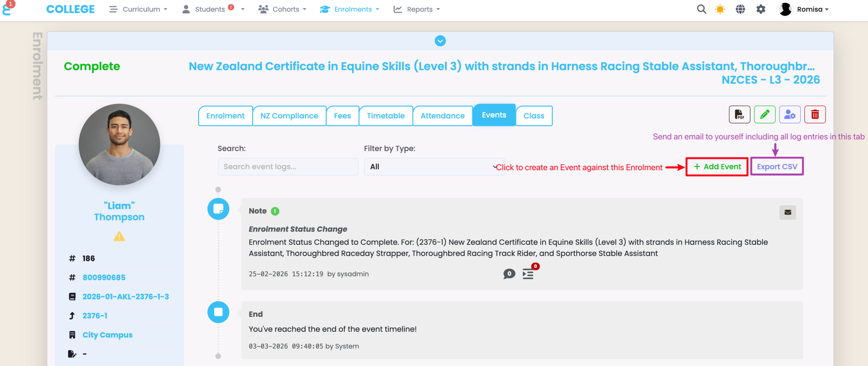The width and height of the screenshot is (868, 366).
Task: Click the envelope icon on the Note event
Action: 787,213
